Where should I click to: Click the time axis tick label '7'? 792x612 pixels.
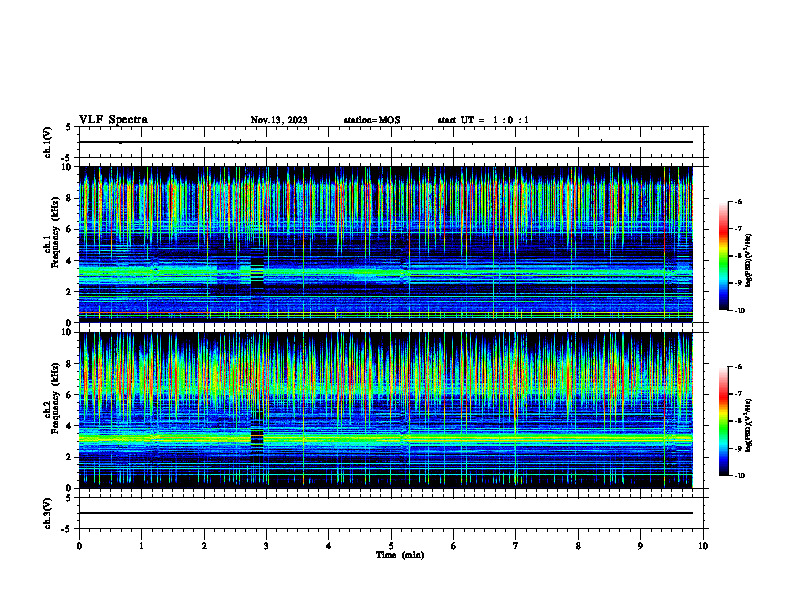[516, 546]
